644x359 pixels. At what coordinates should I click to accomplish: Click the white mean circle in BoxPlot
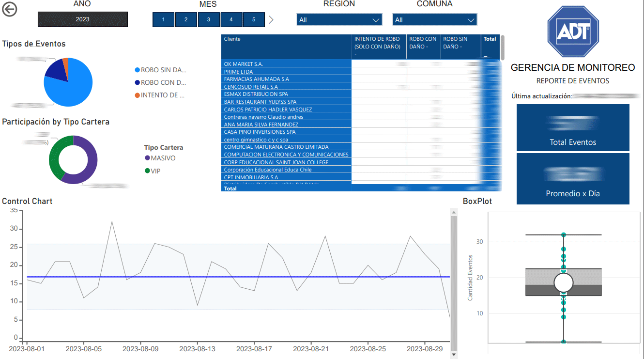tap(564, 282)
